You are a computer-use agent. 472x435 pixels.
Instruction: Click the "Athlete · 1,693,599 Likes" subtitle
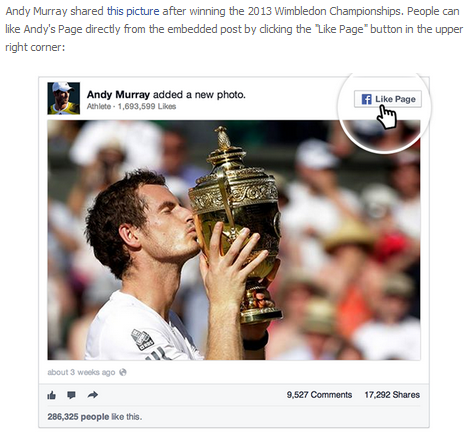[131, 107]
